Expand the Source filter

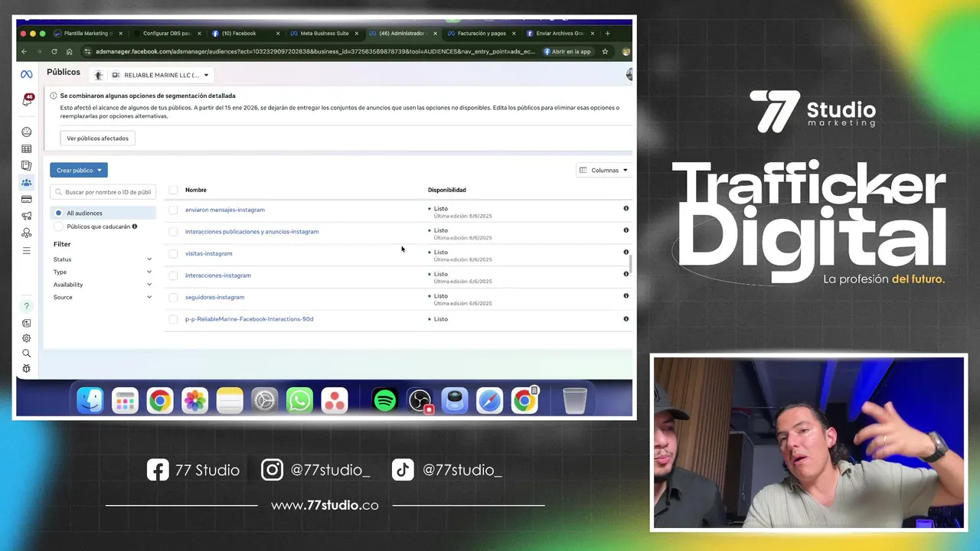point(103,297)
